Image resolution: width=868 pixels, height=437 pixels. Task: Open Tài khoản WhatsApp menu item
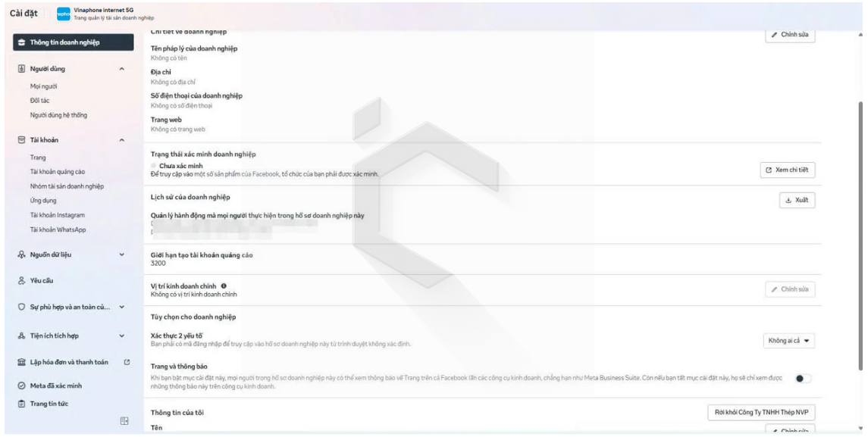(58, 229)
